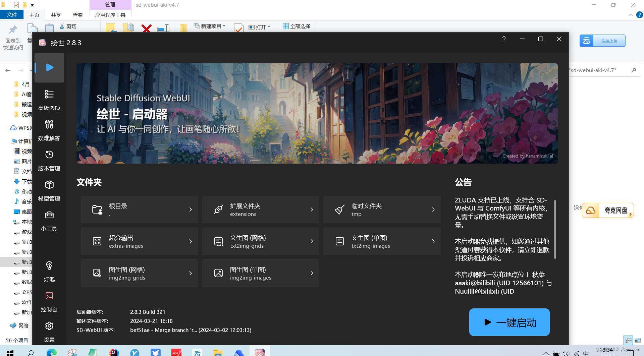Click the chevron on 文生图 (网格) card
The image size is (644, 356).
pos(312,241)
